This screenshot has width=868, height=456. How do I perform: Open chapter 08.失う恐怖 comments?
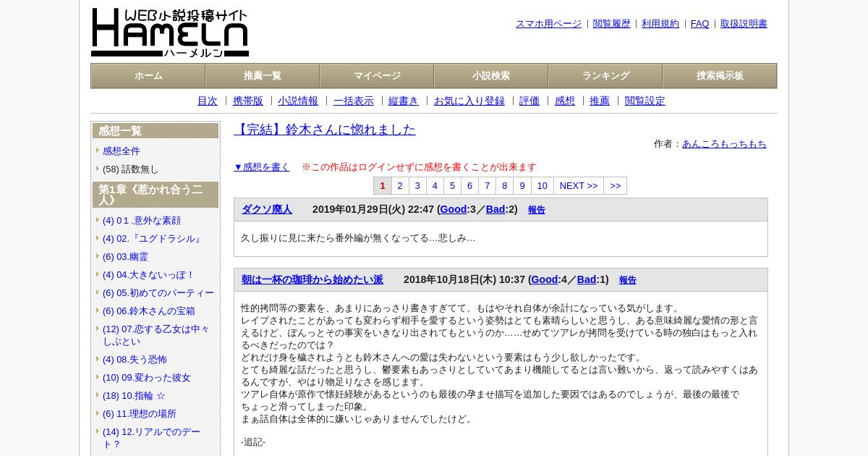click(135, 360)
